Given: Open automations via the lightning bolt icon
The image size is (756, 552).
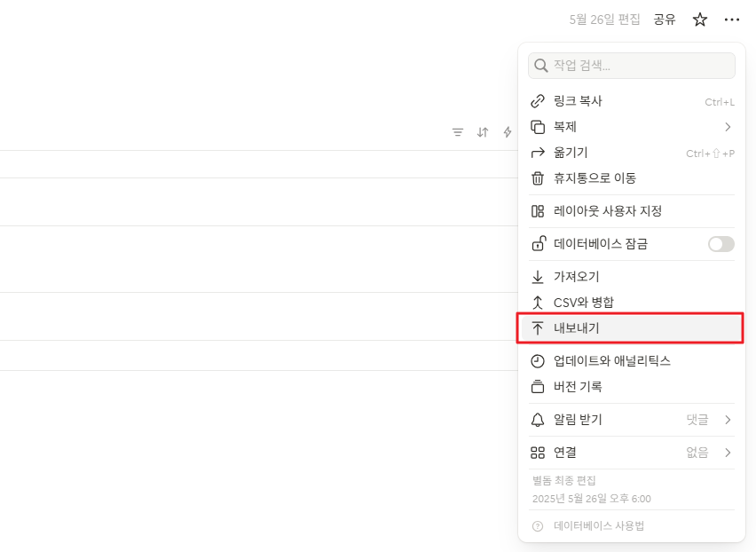Looking at the screenshot, I should point(506,131).
